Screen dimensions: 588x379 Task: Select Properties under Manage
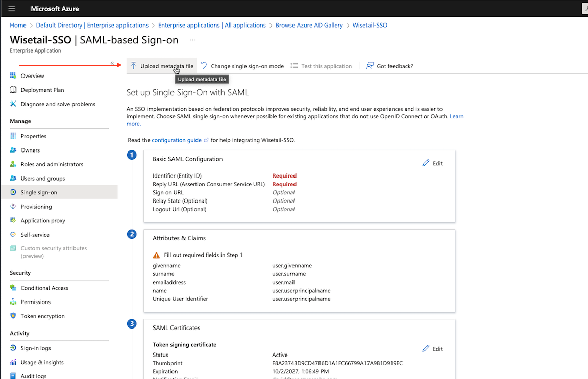click(x=33, y=136)
